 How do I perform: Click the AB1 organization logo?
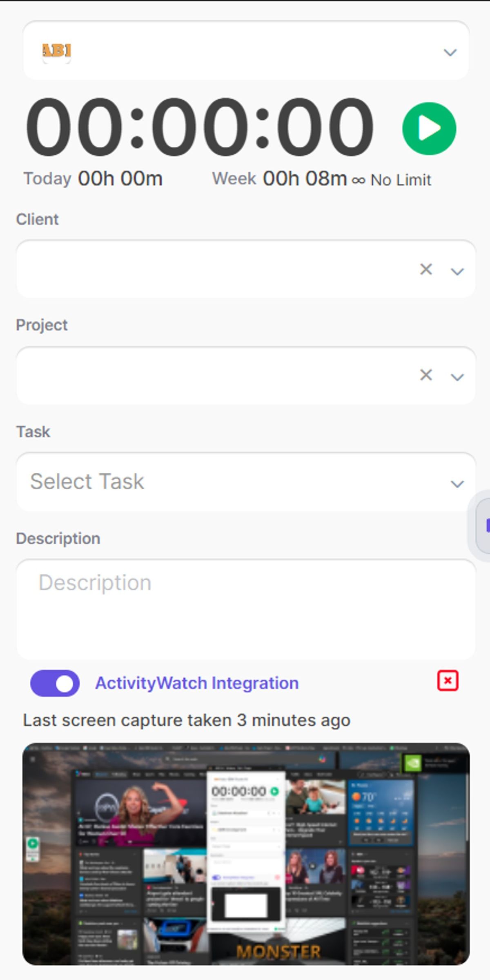[x=57, y=52]
